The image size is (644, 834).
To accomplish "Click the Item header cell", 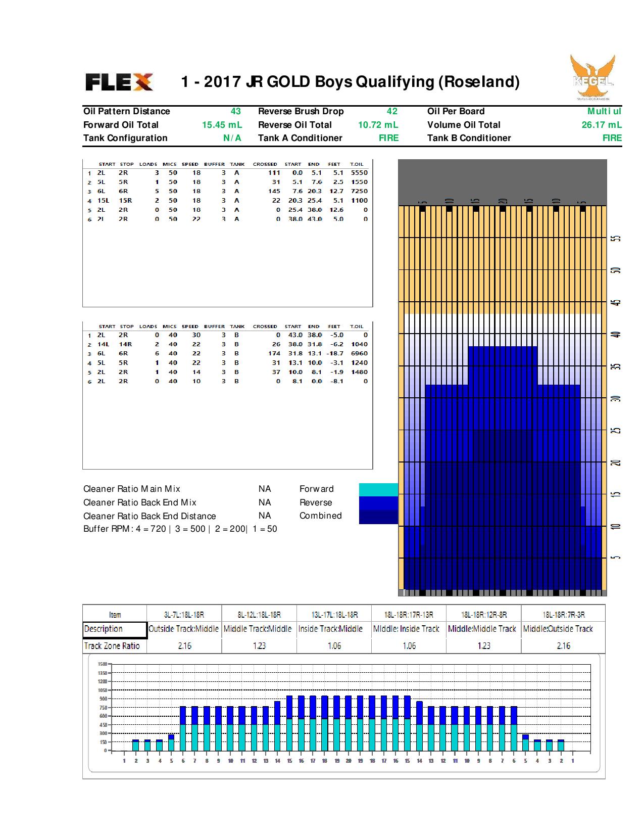I will 115,615.
